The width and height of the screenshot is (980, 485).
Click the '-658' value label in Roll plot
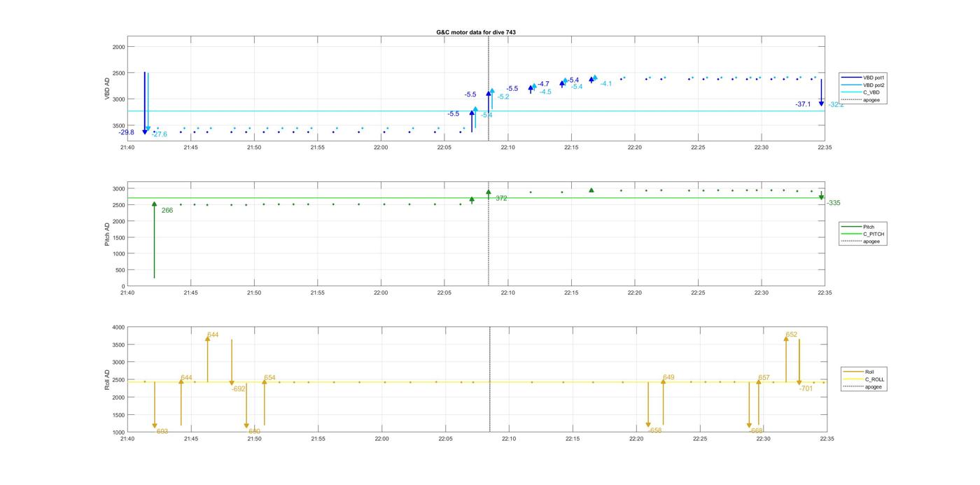tap(655, 430)
